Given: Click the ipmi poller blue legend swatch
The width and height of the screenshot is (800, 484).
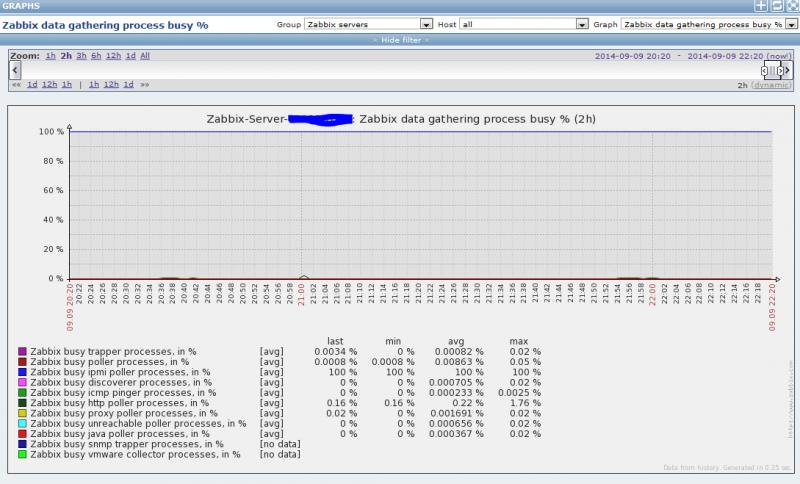Looking at the screenshot, I should 22,372.
